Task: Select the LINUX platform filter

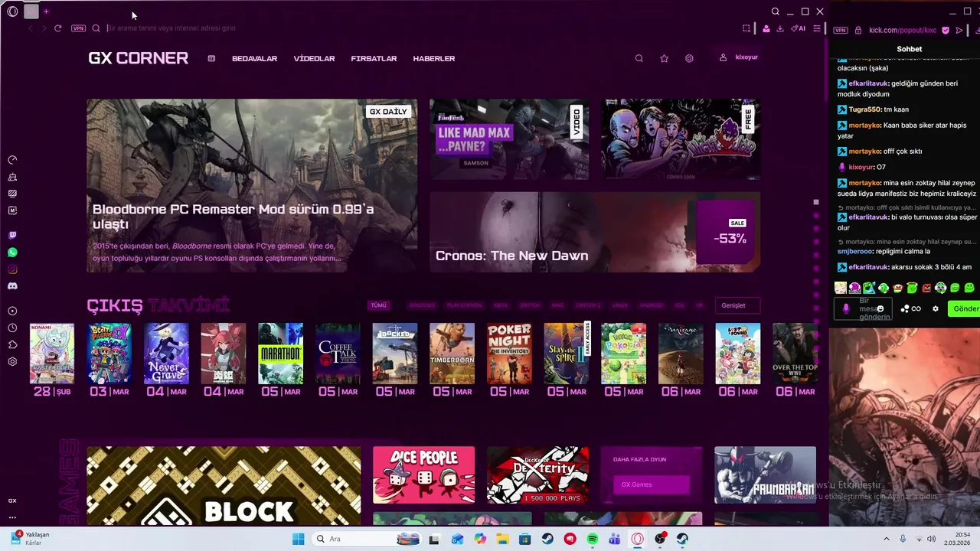Action: coord(620,305)
